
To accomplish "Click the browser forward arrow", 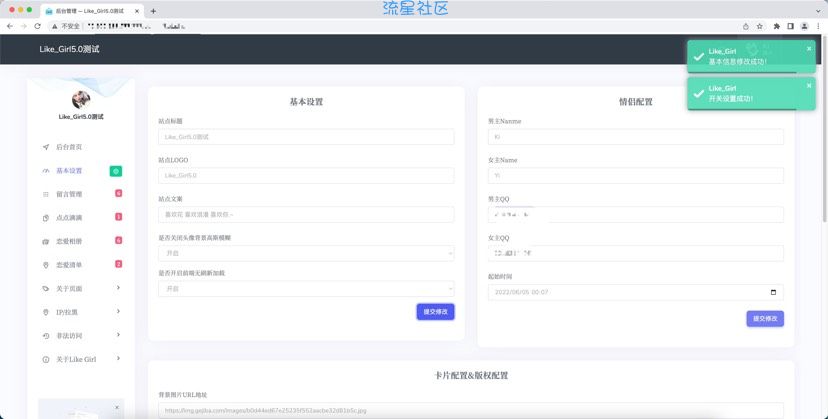I will pos(24,26).
